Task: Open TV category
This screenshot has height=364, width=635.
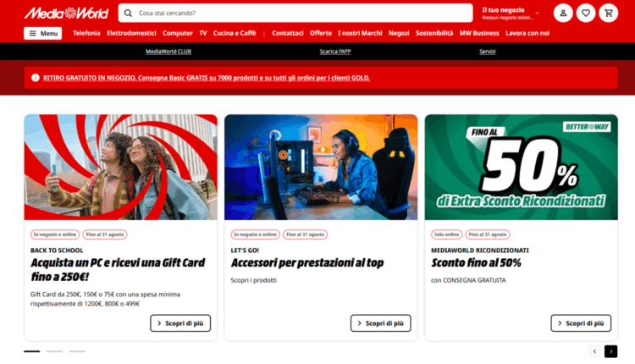Action: (203, 33)
